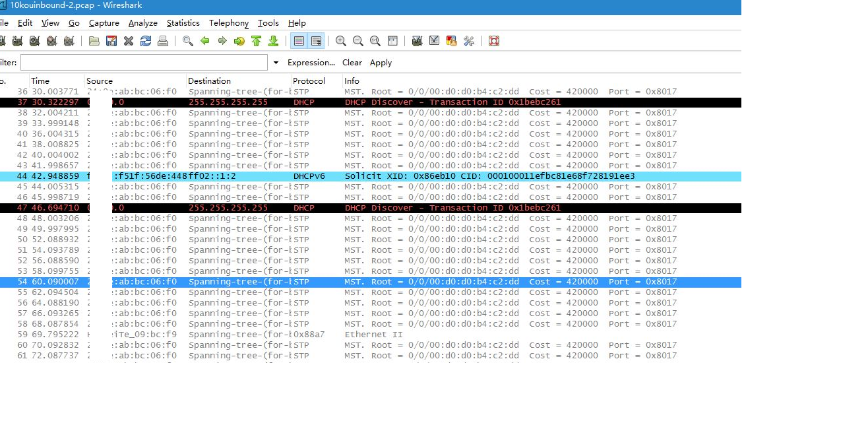Viewport: 868px width, 425px height.
Task: Jump to last packet using toolbar icon
Action: point(273,41)
